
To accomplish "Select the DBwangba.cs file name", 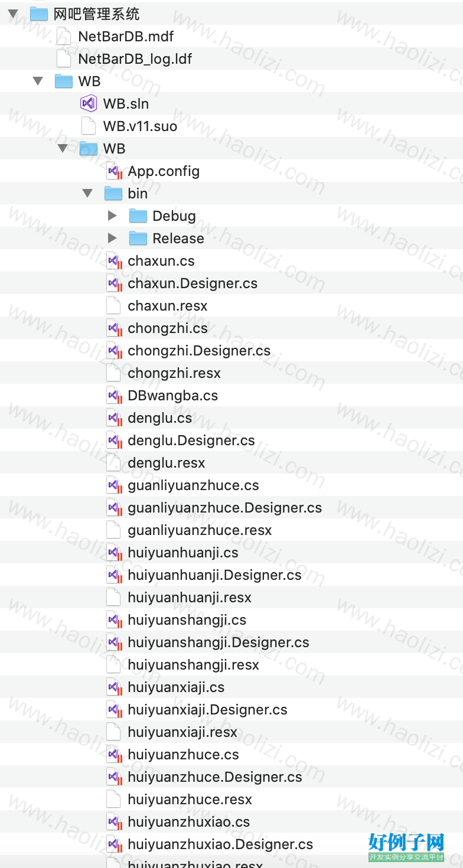I will (x=173, y=396).
